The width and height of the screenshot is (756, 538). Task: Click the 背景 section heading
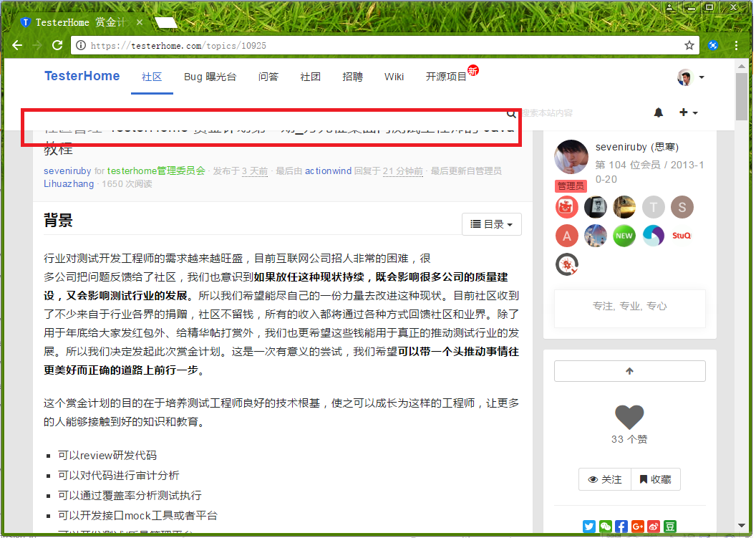(x=58, y=221)
